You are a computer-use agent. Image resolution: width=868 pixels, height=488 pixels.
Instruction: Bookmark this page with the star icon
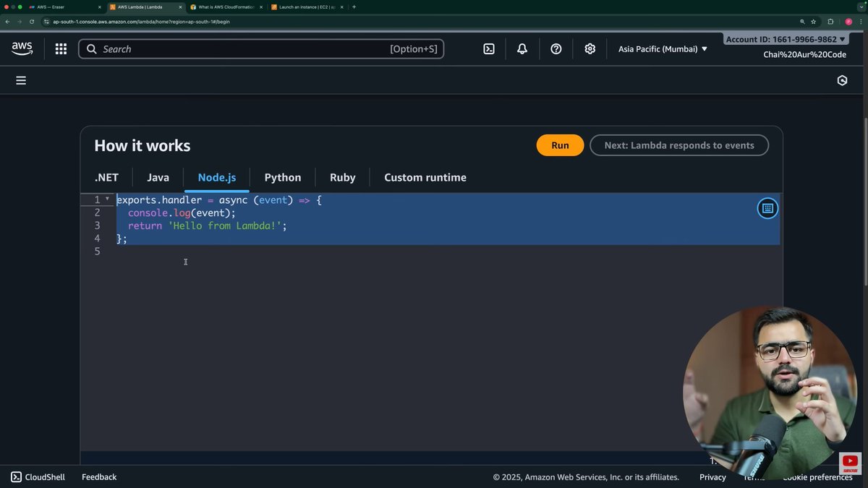pyautogui.click(x=814, y=22)
